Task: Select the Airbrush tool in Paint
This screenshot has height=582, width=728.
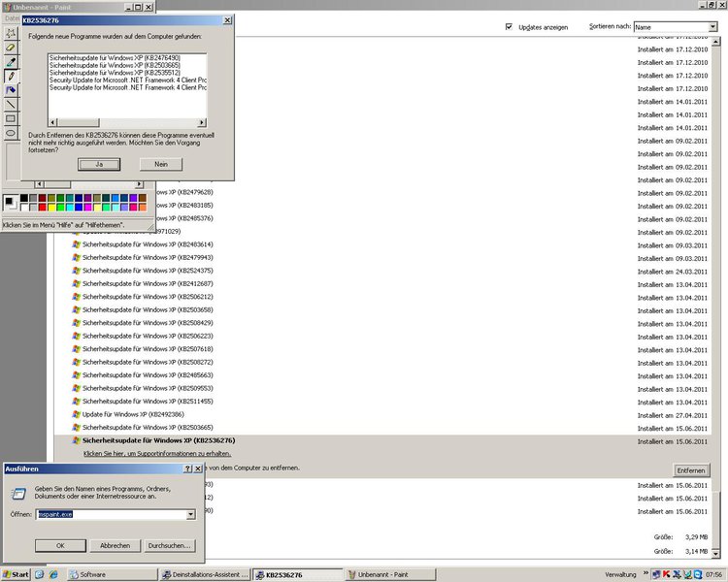Action: [x=11, y=90]
